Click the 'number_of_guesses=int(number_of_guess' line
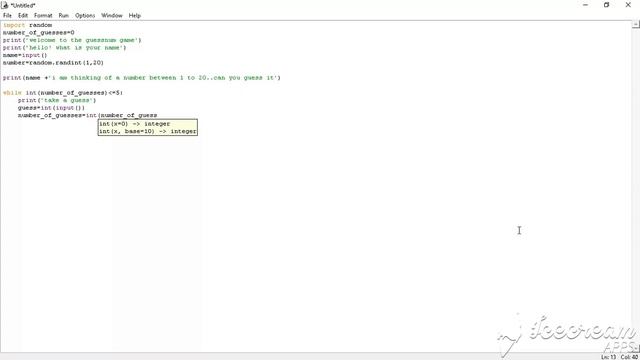Viewport: 640px width, 360px height. [87, 116]
